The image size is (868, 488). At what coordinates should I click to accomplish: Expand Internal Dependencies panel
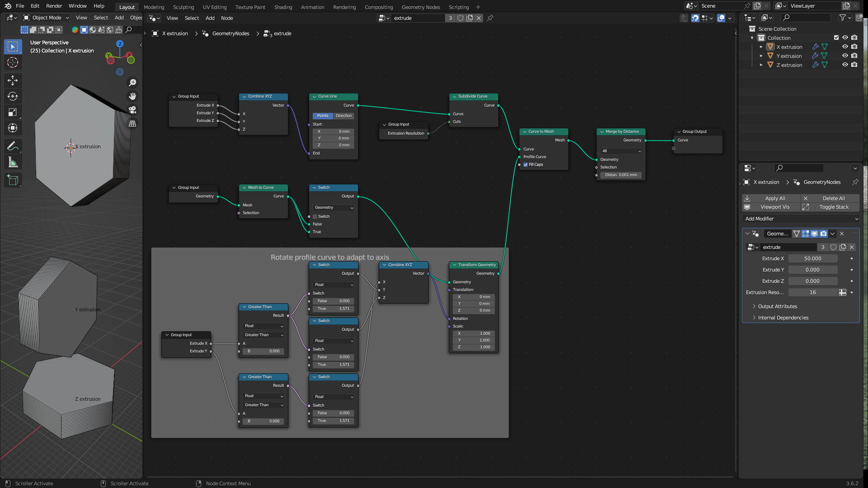coord(783,318)
